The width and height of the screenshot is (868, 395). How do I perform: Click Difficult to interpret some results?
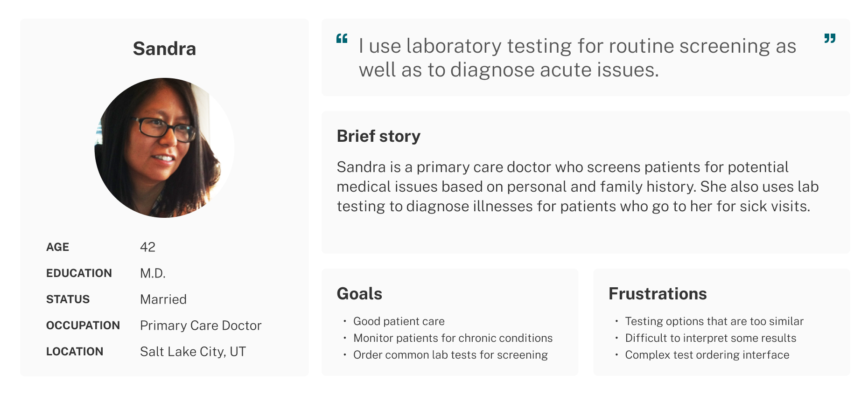point(710,338)
